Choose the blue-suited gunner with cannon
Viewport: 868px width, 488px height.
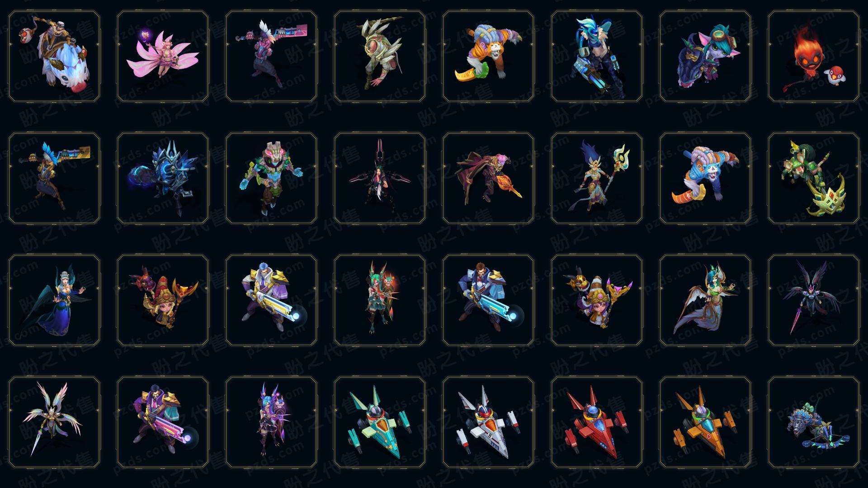click(488, 300)
